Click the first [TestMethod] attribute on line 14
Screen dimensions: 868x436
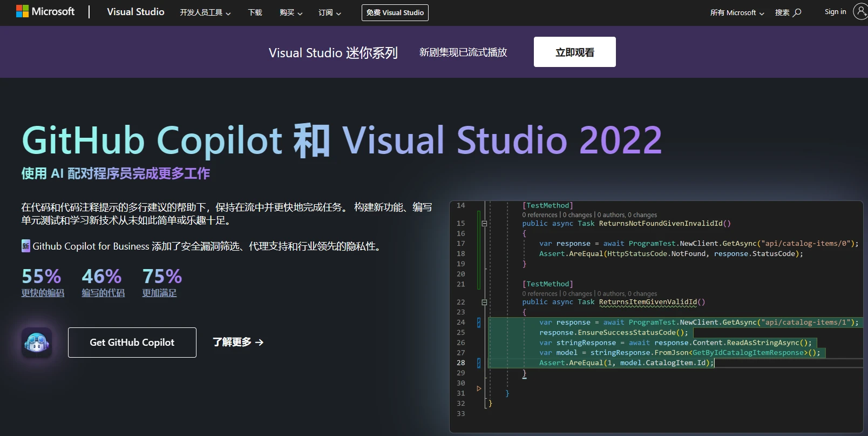tap(547, 205)
